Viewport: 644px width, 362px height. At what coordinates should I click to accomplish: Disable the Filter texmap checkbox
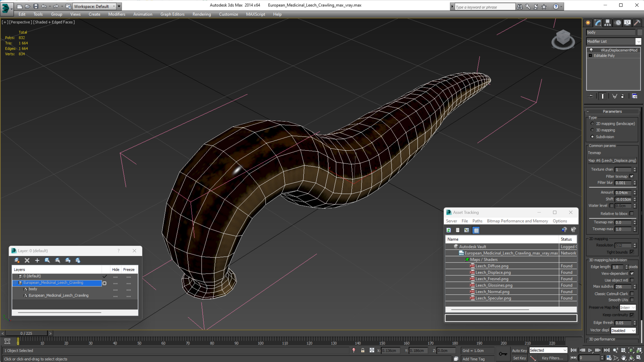click(632, 176)
